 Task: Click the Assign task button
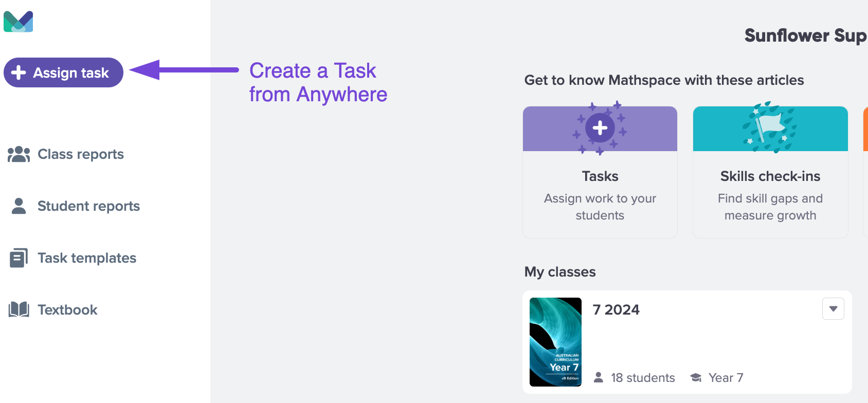pyautogui.click(x=63, y=72)
